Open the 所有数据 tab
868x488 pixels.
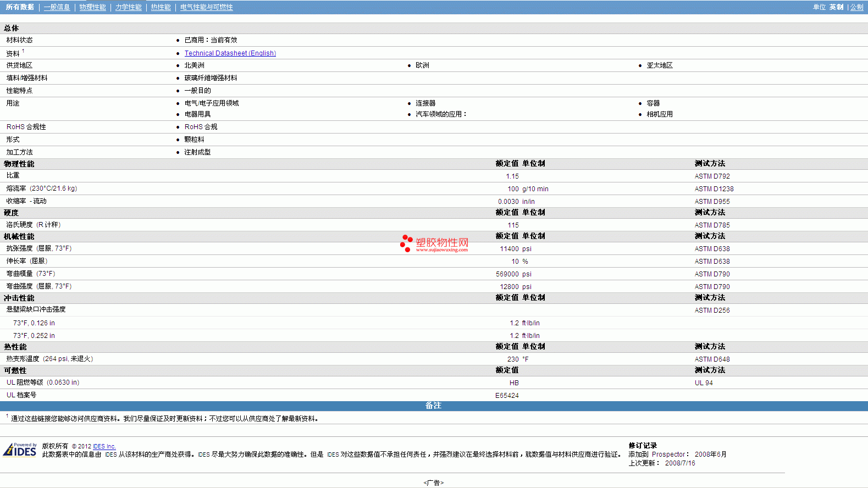[x=20, y=7]
